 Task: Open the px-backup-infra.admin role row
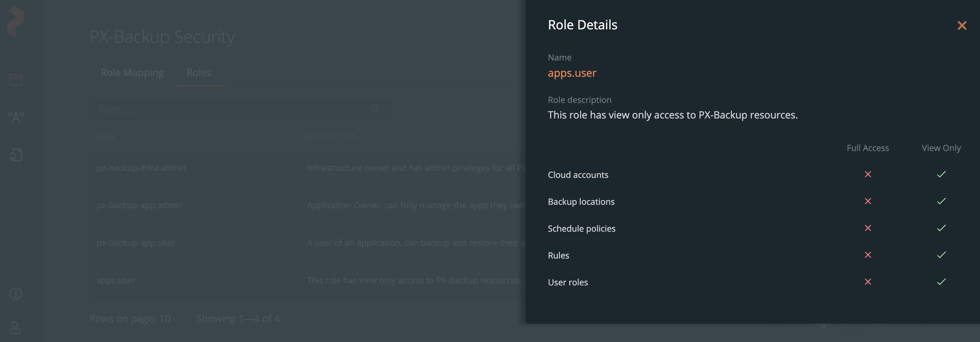tap(141, 168)
